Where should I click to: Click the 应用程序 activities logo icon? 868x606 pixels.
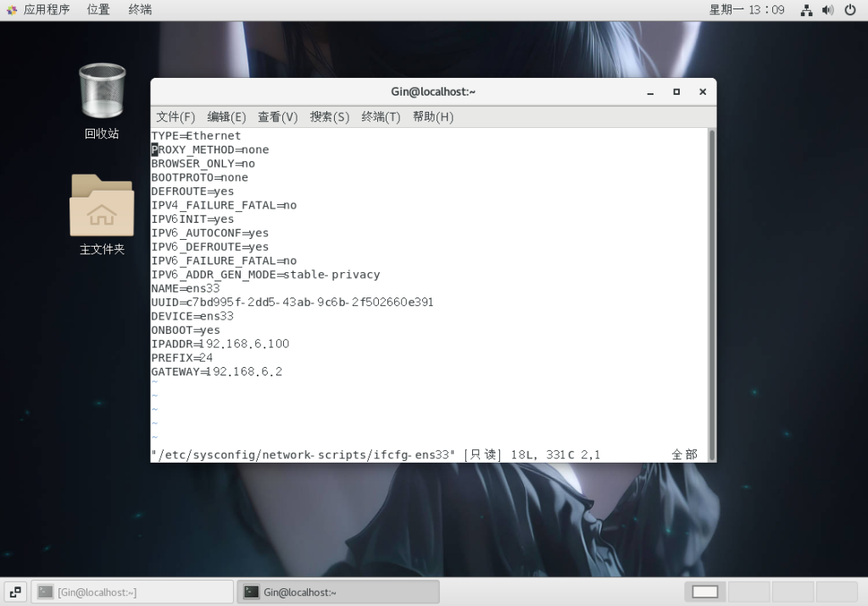tap(11, 10)
